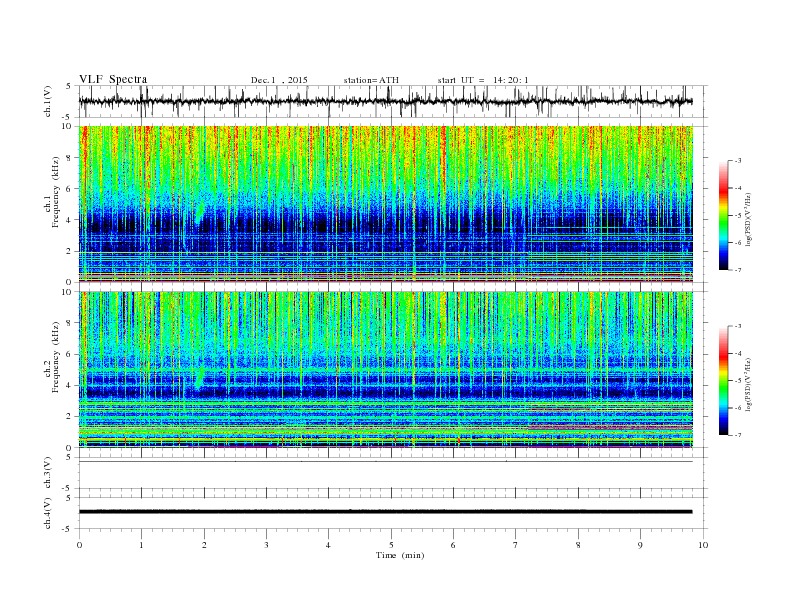Click the '4' kHz tick on the ch.1 frequency axis
The image size is (792, 612).
[70, 220]
